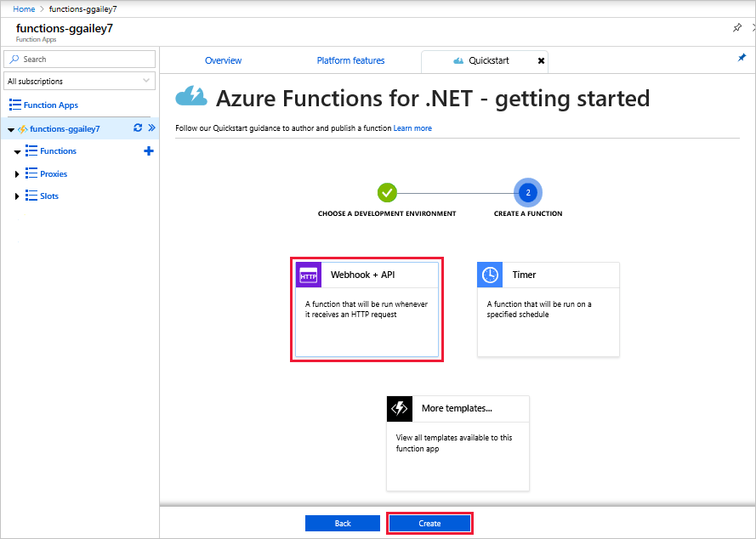Click the pin icon in the header bar
756x539 pixels.
point(737,27)
